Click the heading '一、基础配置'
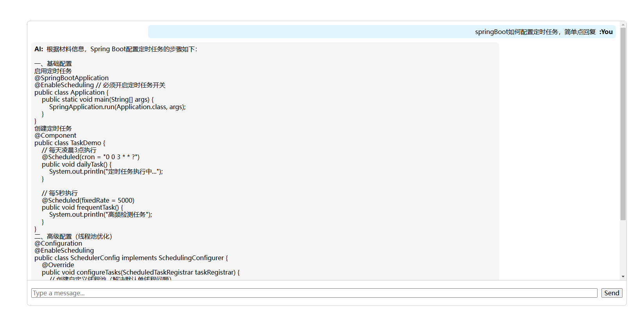Viewport: 644px width, 318px height. point(53,63)
